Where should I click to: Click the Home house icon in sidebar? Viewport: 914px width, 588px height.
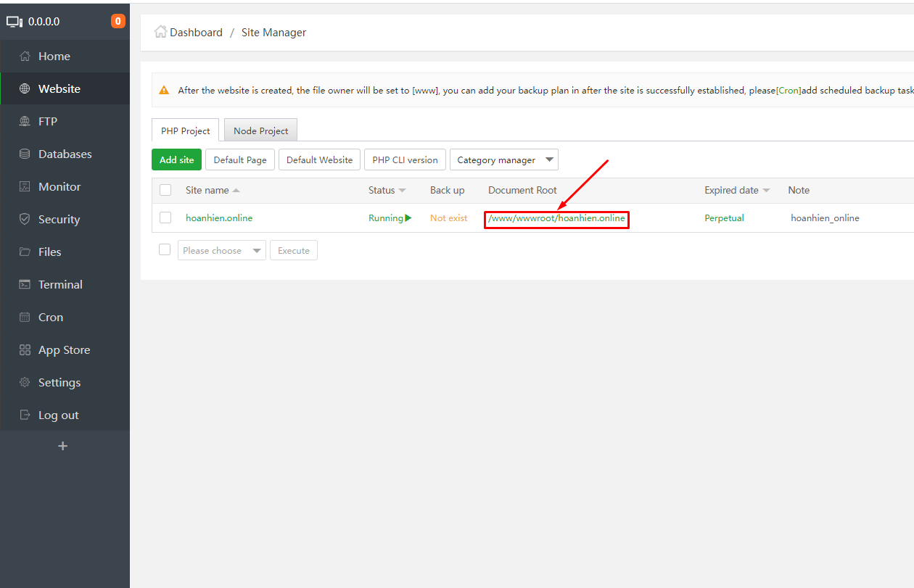point(25,56)
